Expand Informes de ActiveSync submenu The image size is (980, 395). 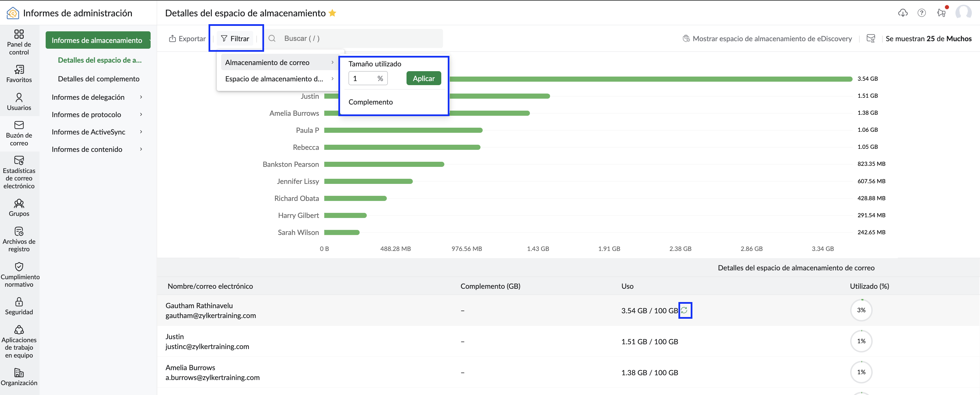pyautogui.click(x=97, y=132)
